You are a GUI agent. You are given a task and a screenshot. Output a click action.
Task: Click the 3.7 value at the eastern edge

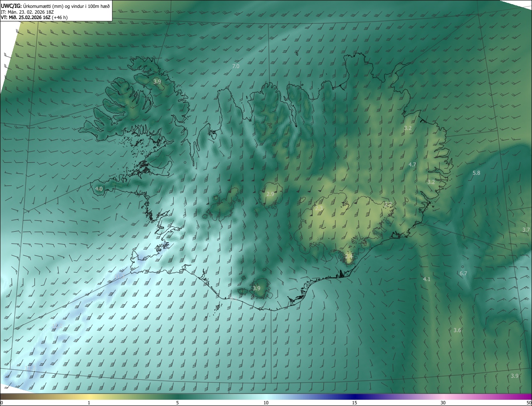(x=526, y=230)
